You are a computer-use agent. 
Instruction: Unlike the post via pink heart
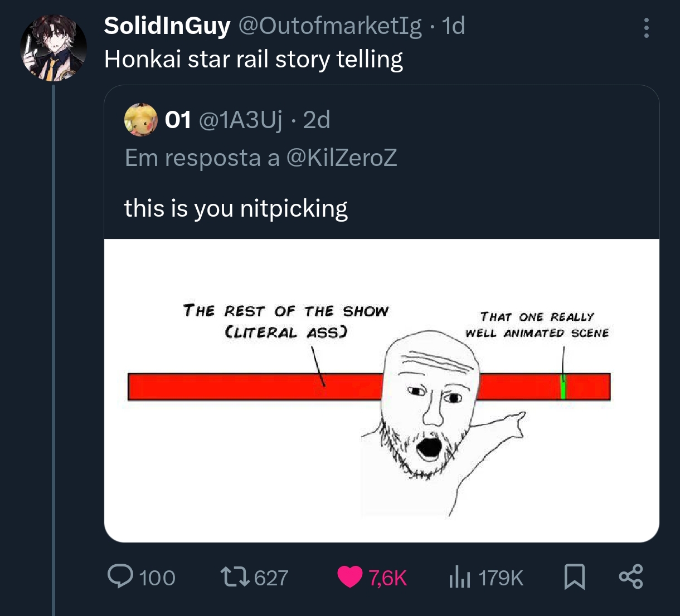click(x=350, y=577)
